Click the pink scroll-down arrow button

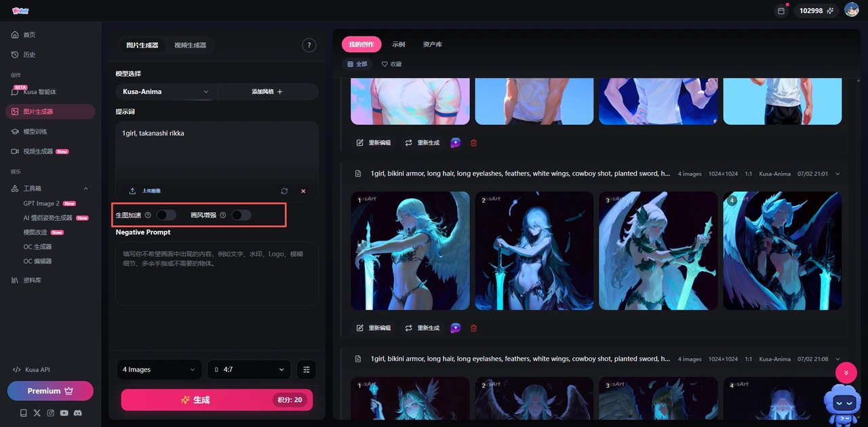[846, 373]
